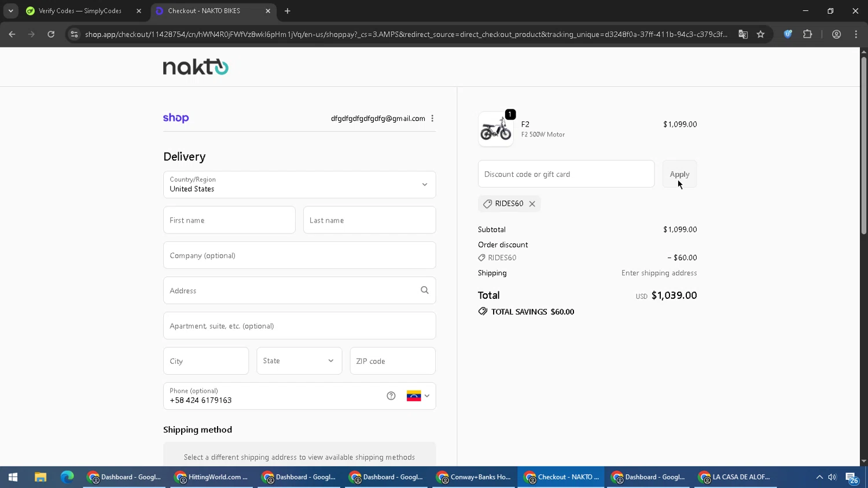The width and height of the screenshot is (868, 488).
Task: Click the − $60.00 discount amount
Action: (x=682, y=258)
